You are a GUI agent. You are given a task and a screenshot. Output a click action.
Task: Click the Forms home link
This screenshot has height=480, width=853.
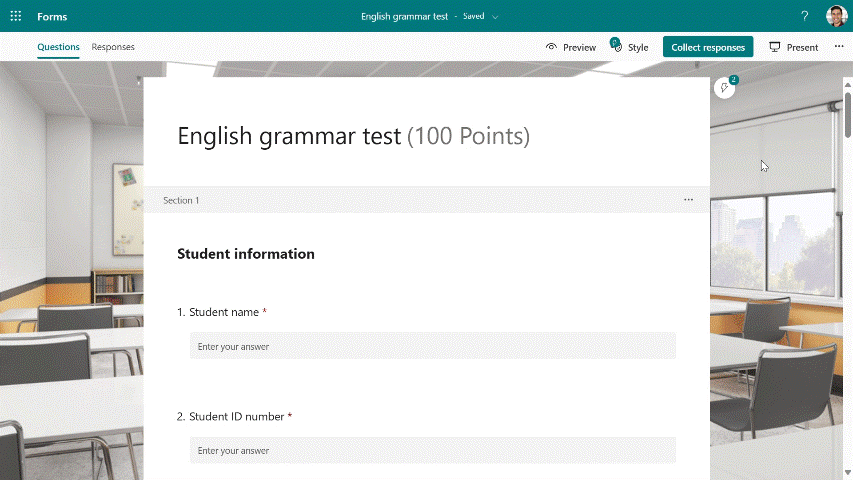pyautogui.click(x=52, y=16)
